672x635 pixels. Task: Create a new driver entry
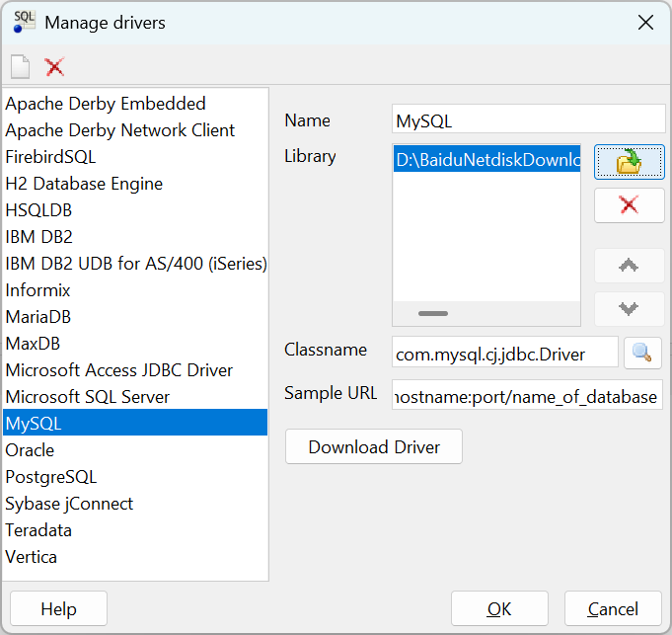click(x=20, y=67)
